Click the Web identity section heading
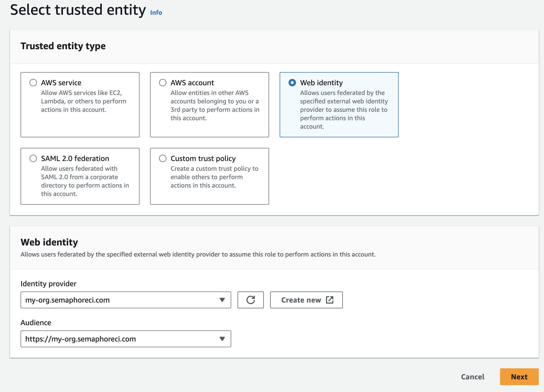This screenshot has width=544, height=392. 49,242
